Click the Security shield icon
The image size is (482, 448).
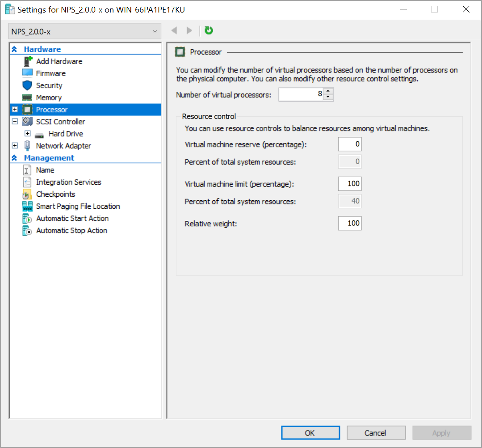tap(28, 85)
